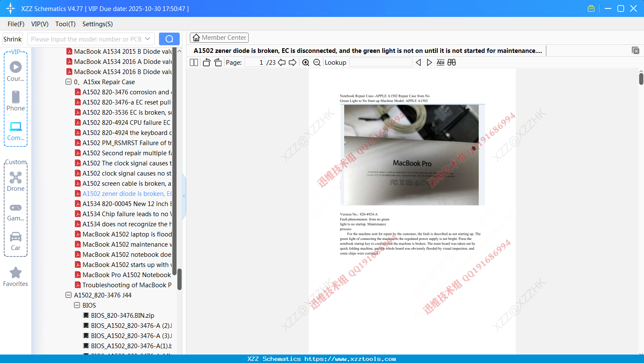Click the document vertical scrollbar thumb

(641, 79)
